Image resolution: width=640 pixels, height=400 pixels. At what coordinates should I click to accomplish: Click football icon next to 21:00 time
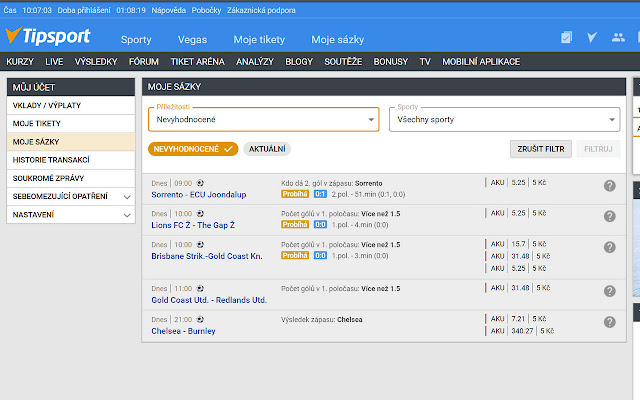(200, 319)
